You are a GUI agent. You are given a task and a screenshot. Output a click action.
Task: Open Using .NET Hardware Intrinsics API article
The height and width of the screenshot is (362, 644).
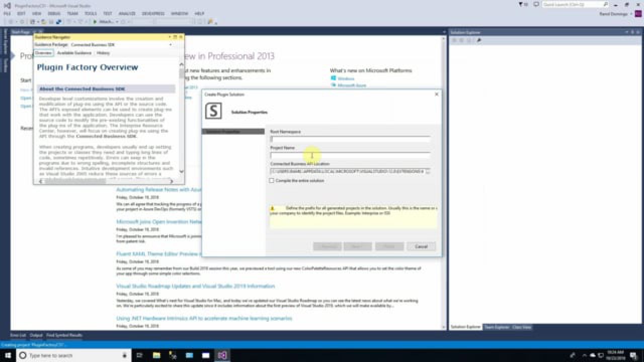[204, 318]
